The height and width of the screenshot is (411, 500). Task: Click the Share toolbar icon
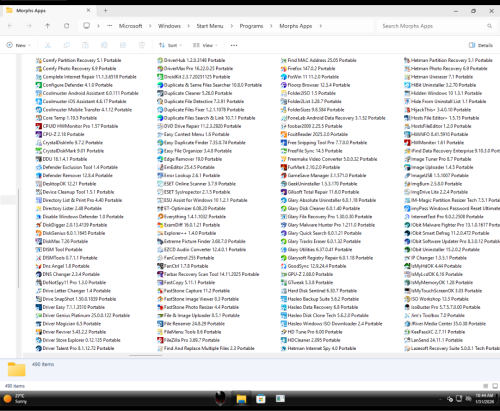click(x=123, y=45)
